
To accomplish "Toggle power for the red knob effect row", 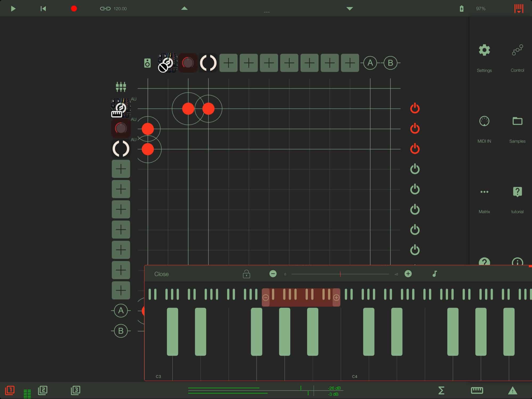I will (415, 128).
